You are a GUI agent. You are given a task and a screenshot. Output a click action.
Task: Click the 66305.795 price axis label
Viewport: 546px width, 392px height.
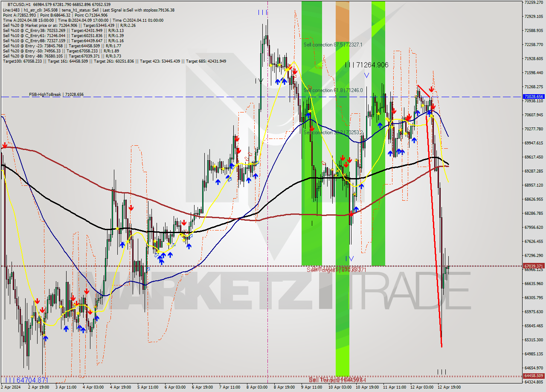click(x=534, y=297)
